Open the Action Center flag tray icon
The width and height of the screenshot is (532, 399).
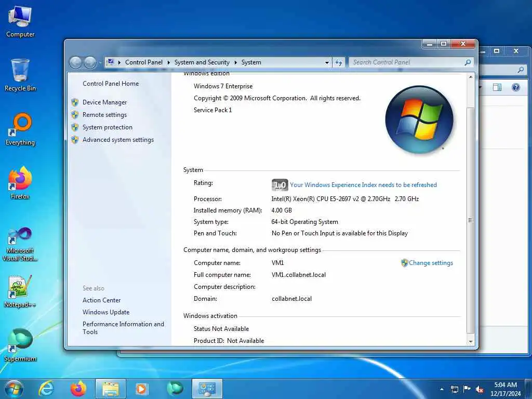[467, 389]
